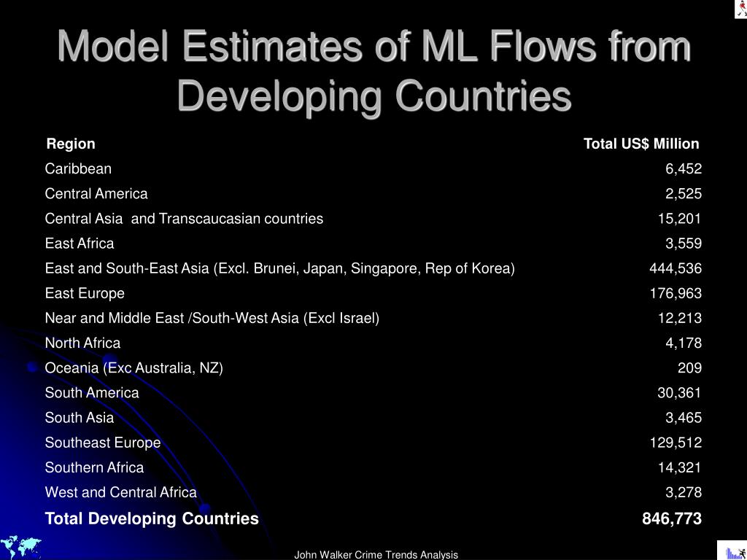
Task: Click the East Africa value 3,559
Action: [x=684, y=244]
